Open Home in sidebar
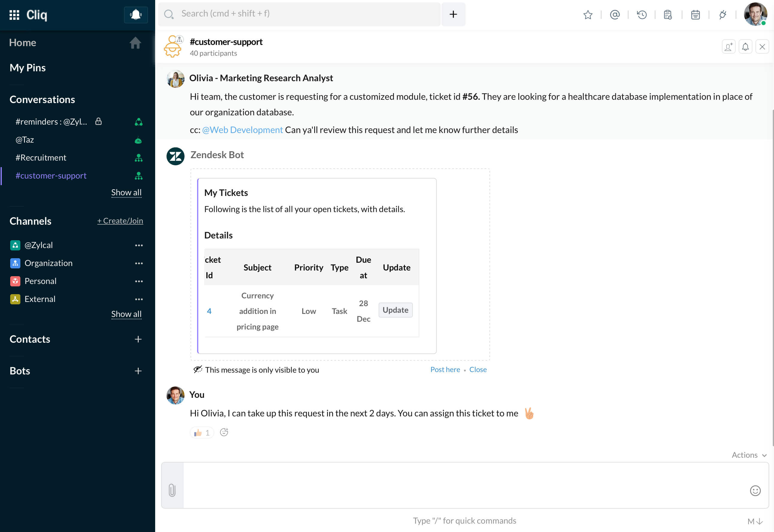 [23, 43]
